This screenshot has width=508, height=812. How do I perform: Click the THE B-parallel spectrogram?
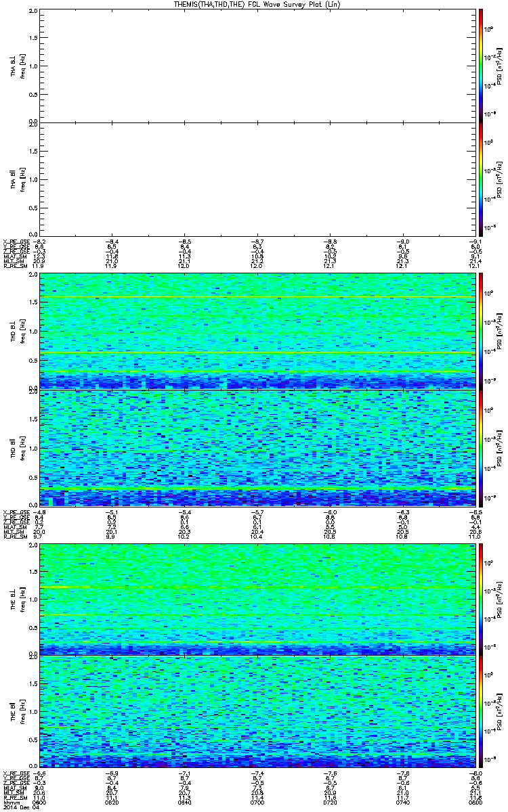pos(258,713)
